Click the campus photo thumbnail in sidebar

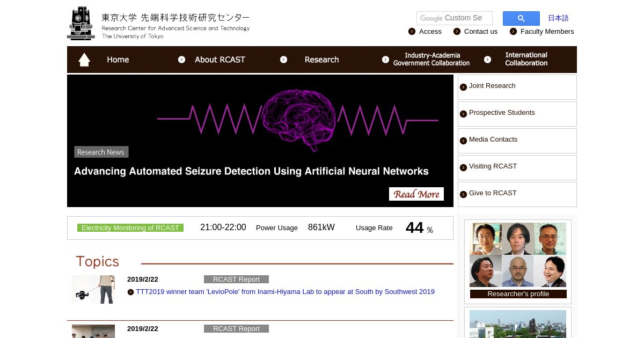518,324
